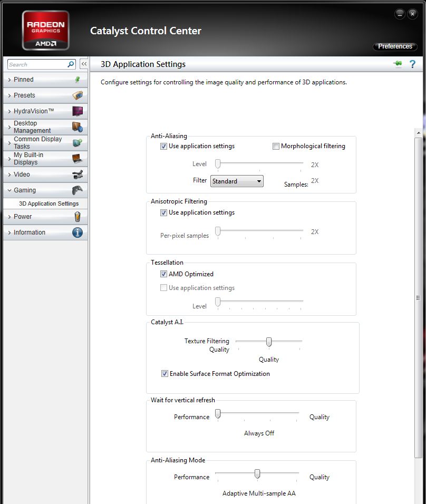The height and width of the screenshot is (504, 426).
Task: Click the Video camera icon
Action: tap(78, 175)
